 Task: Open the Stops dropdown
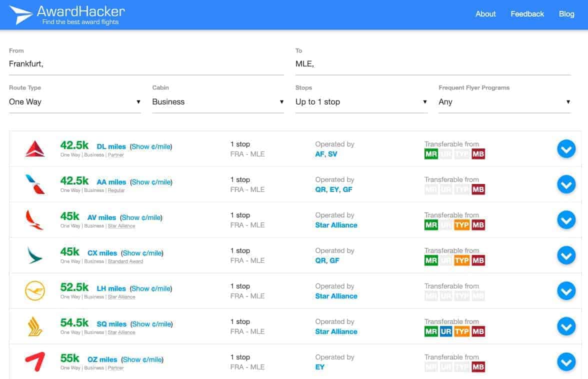[361, 102]
